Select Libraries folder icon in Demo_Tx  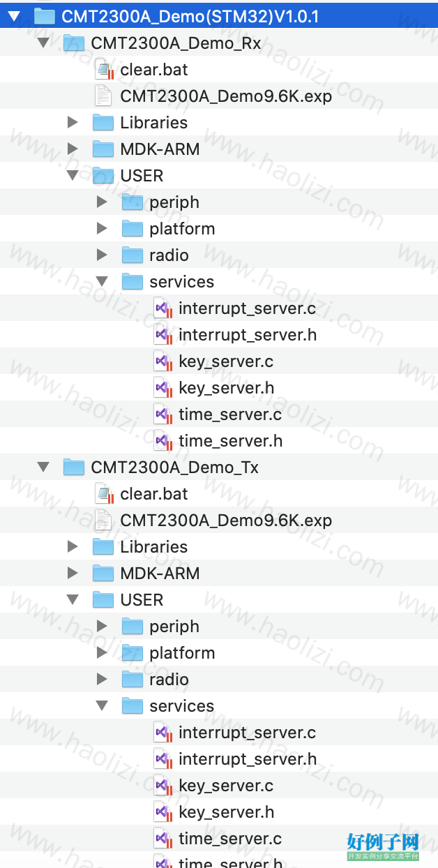[103, 547]
